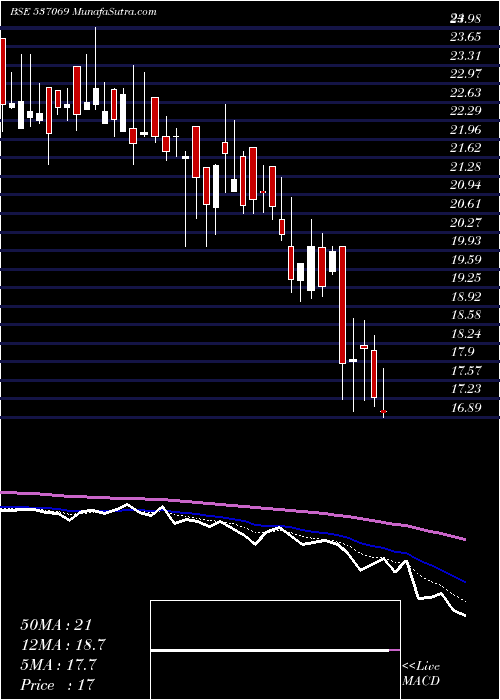The width and height of the screenshot is (500, 700).
Task: Click the 5MA : 17.7 value
Action: pyautogui.click(x=58, y=665)
